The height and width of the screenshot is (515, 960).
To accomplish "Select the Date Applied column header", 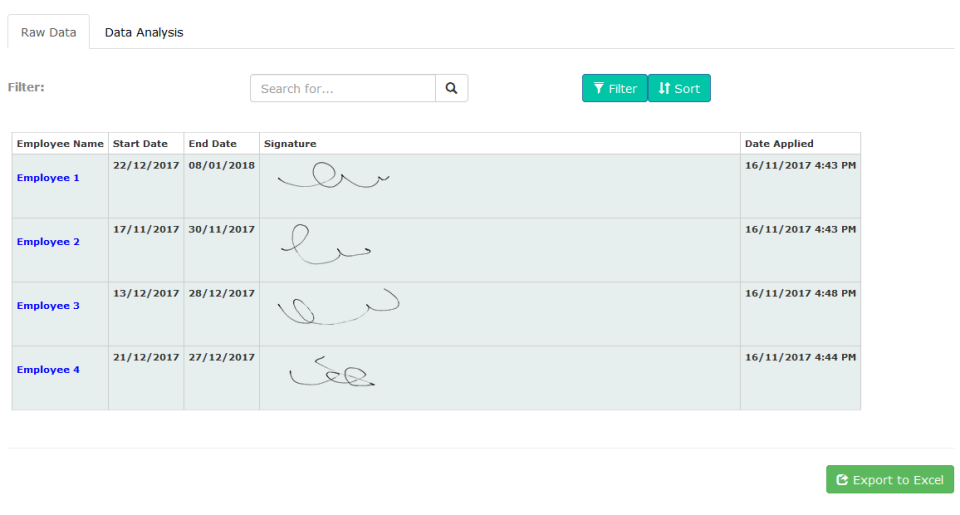I will click(x=800, y=144).
